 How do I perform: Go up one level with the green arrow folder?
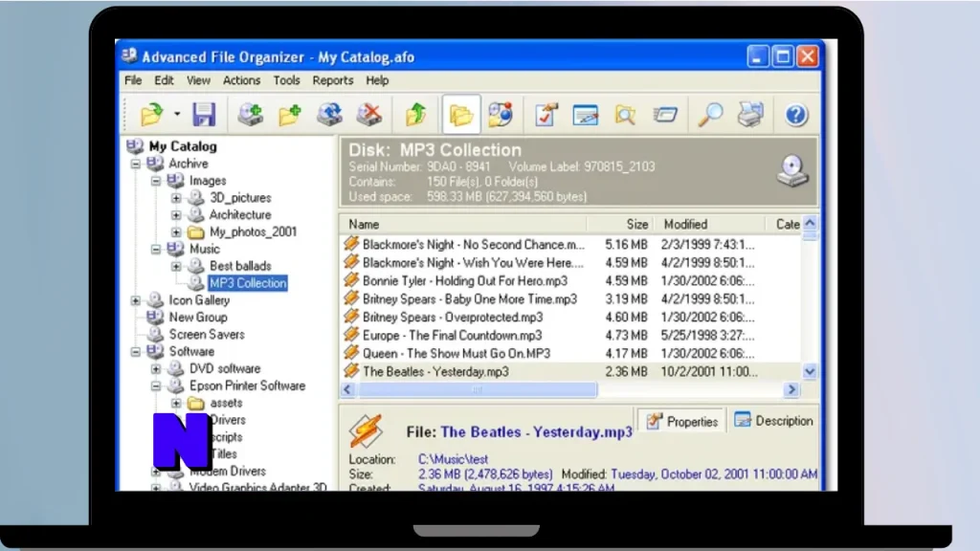pyautogui.click(x=415, y=115)
